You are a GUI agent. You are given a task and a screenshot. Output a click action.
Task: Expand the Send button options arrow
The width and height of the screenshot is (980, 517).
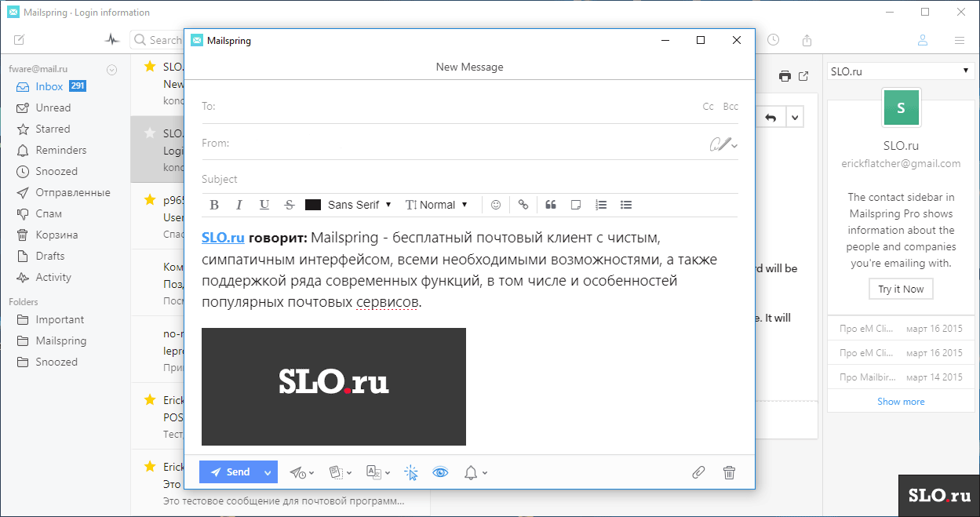(x=269, y=472)
